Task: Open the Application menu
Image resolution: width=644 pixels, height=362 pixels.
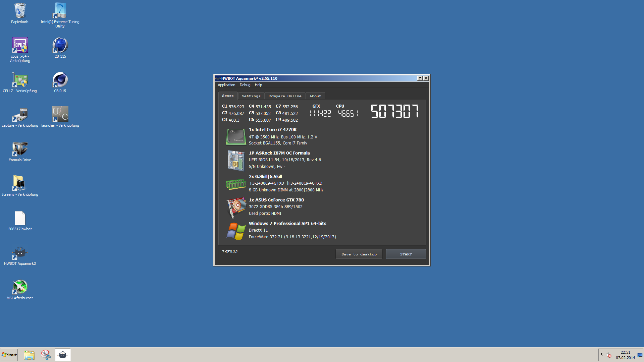Action: point(226,85)
